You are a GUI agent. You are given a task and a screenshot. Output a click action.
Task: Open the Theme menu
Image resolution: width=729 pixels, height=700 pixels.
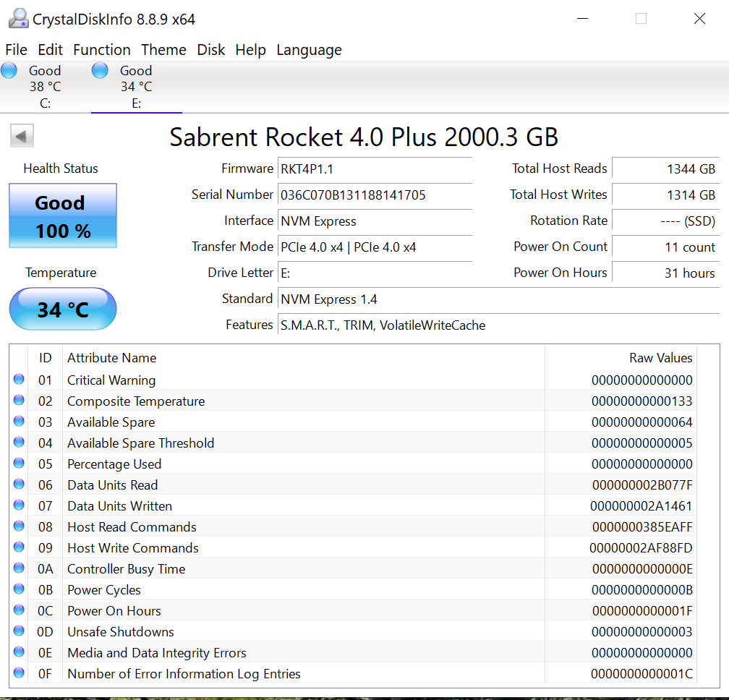[x=163, y=50]
